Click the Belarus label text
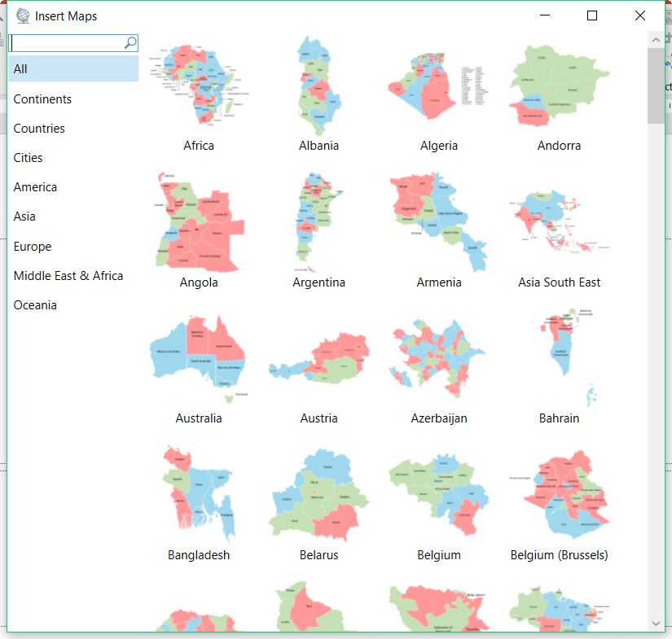Viewport: 672px width, 639px height. coord(318,555)
